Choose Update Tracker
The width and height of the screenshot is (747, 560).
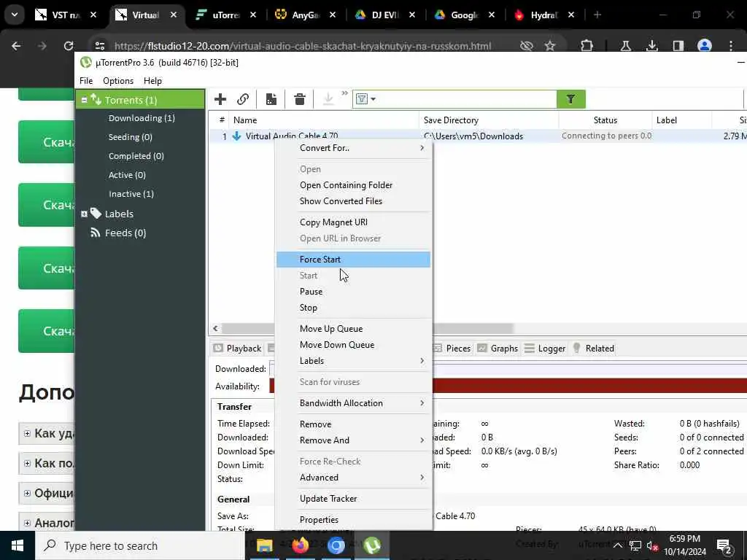click(353, 499)
